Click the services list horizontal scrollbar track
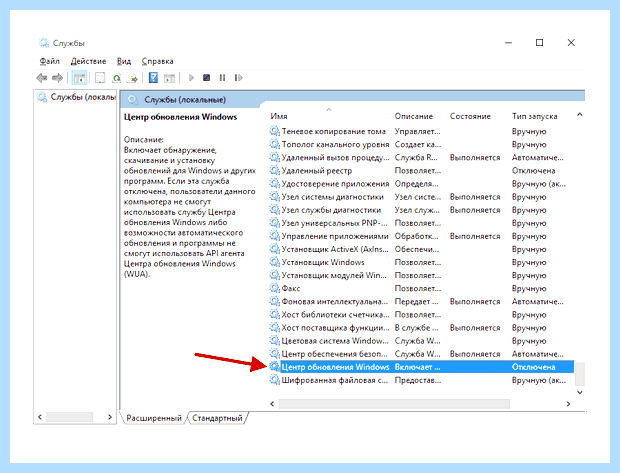This screenshot has height=473, width=620. pos(394,404)
